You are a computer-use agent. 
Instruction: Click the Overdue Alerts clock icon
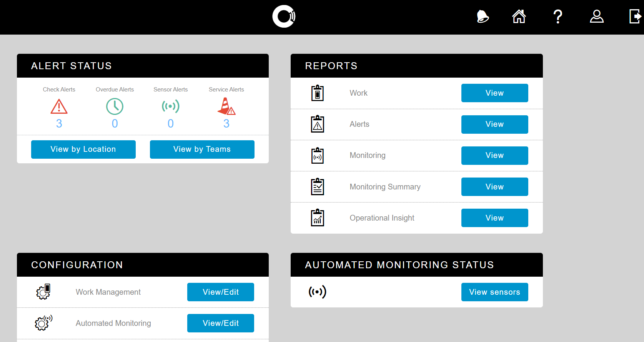coord(115,106)
